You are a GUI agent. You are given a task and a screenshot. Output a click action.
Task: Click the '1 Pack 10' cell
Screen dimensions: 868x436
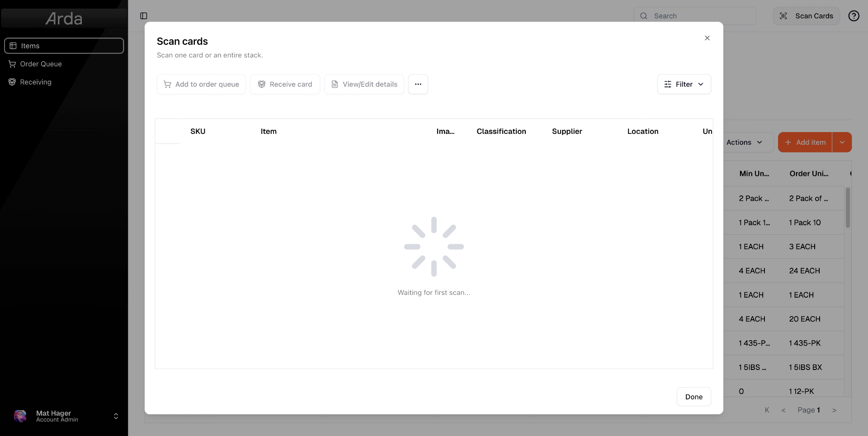click(x=805, y=223)
